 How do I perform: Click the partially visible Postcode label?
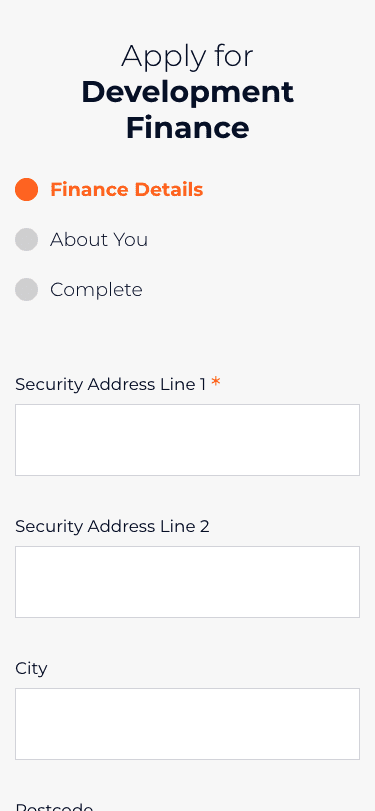(x=54, y=807)
